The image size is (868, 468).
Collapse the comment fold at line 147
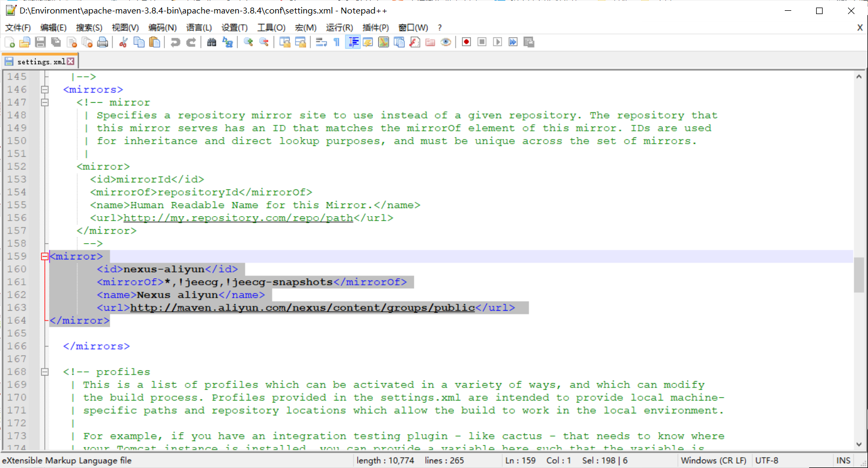coord(45,102)
